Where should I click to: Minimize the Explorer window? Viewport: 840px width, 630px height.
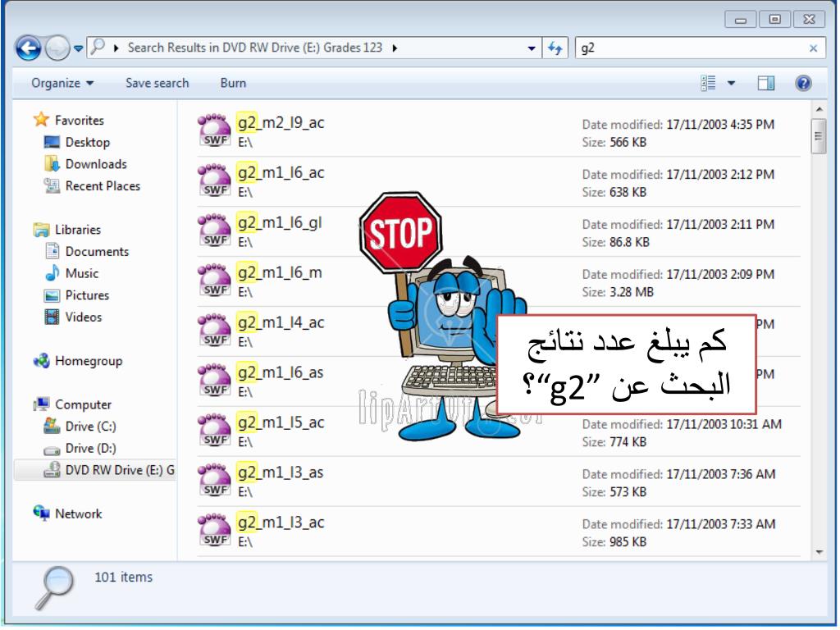(741, 20)
